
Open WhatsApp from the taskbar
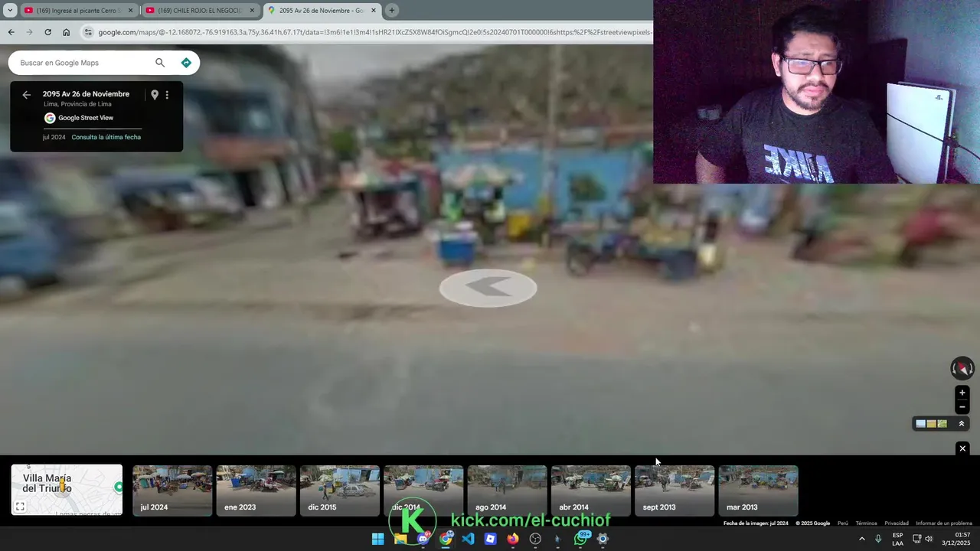pyautogui.click(x=581, y=539)
